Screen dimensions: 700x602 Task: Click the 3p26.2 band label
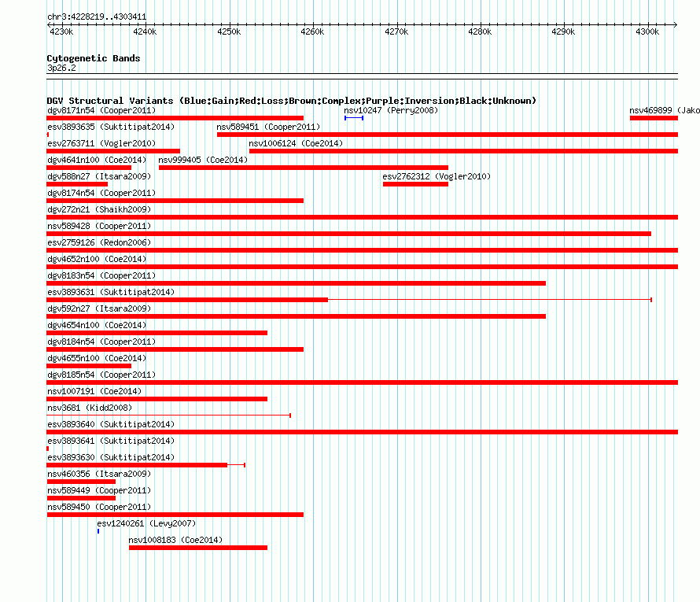[61, 68]
